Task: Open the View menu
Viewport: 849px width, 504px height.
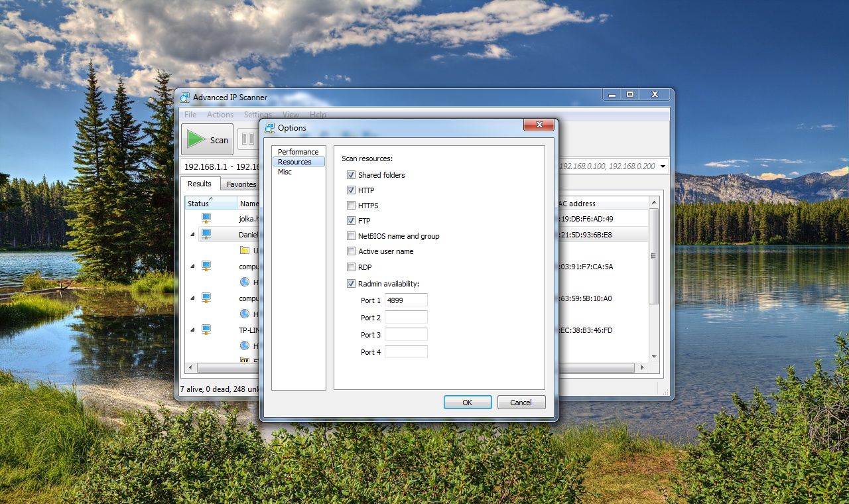Action: (291, 115)
